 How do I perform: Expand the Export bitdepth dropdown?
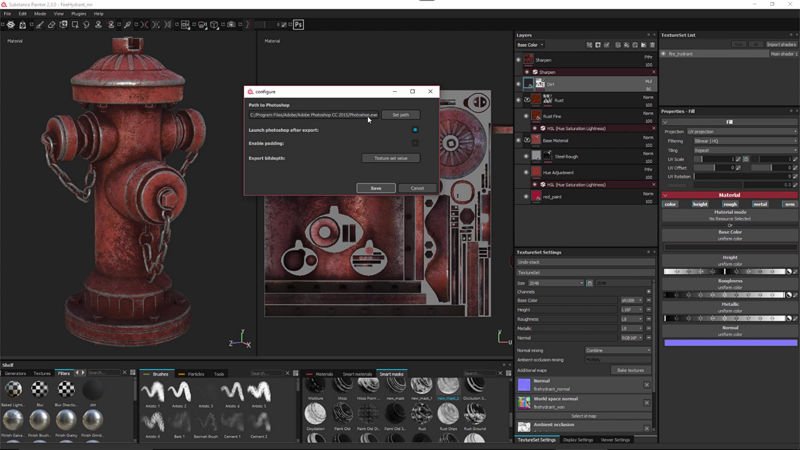pos(391,158)
